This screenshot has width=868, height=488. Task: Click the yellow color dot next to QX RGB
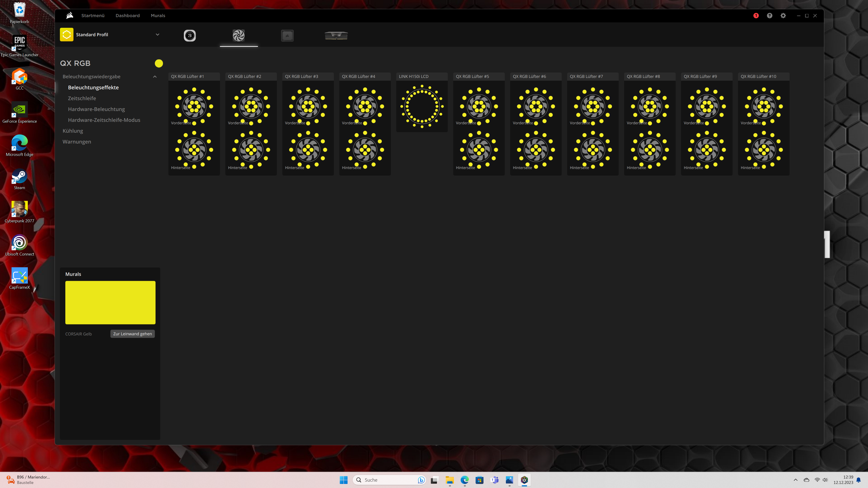click(159, 63)
